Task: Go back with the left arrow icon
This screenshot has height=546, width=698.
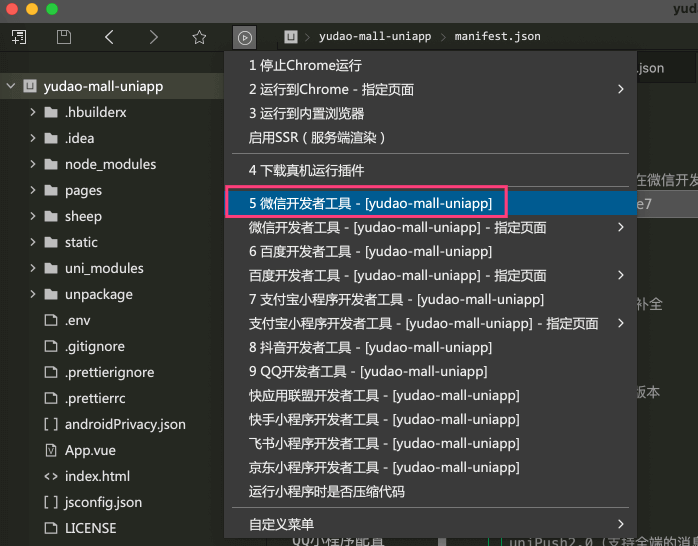Action: pyautogui.click(x=109, y=37)
